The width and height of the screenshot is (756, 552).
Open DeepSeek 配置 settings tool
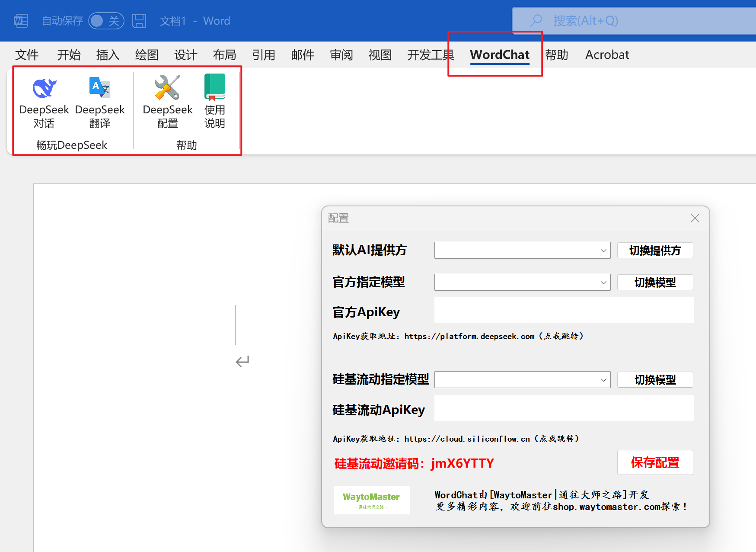point(168,102)
